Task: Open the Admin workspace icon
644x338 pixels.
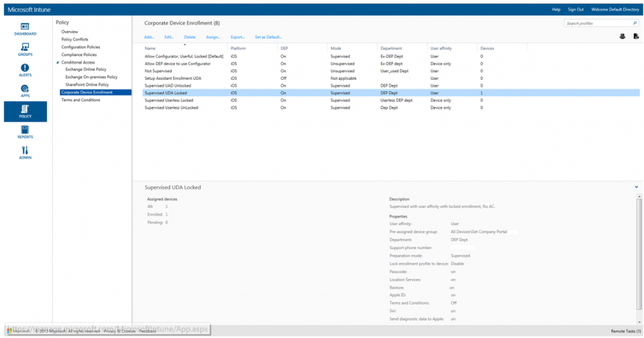Action: (25, 153)
